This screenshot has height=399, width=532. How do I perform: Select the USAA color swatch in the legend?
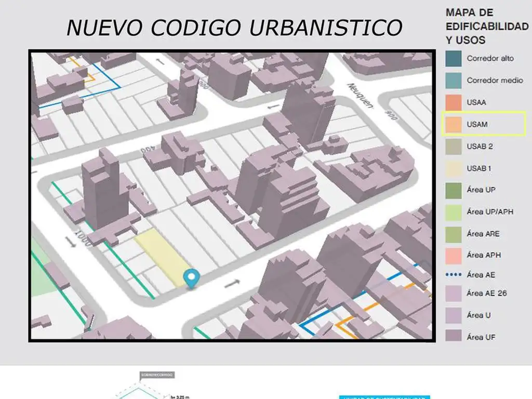point(453,102)
